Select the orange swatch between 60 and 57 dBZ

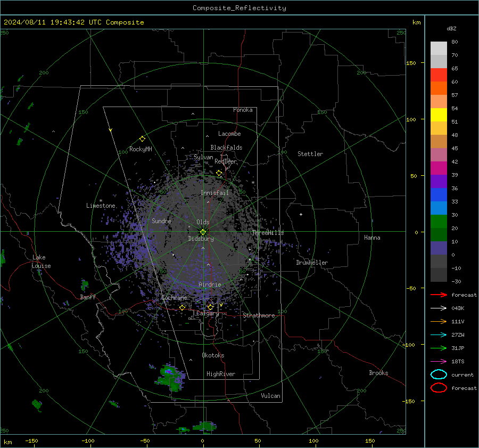439,88
